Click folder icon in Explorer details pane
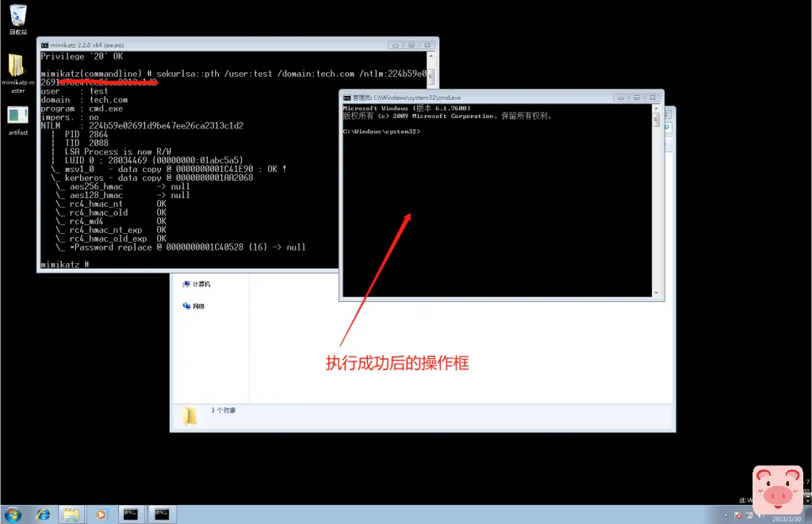The height and width of the screenshot is (524, 812). pos(190,415)
